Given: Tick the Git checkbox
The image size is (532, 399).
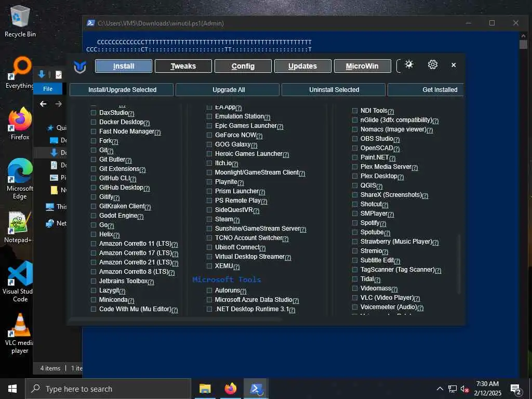Looking at the screenshot, I should tap(94, 150).
